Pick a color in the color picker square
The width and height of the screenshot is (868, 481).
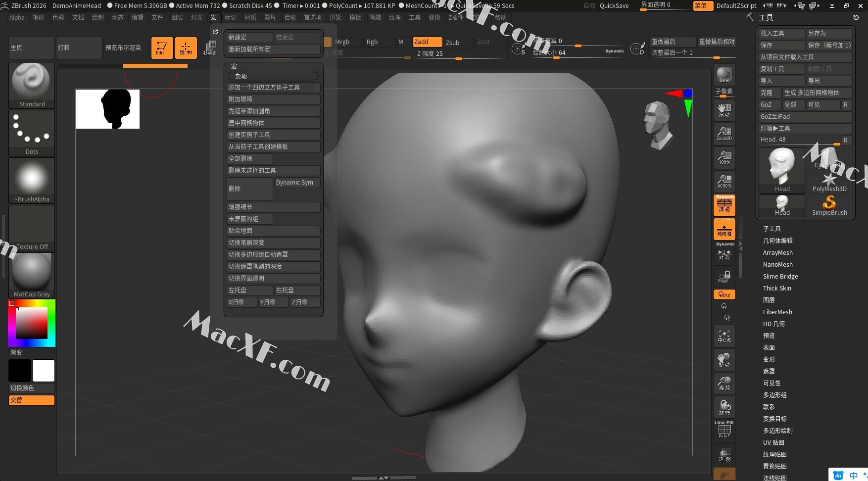pos(32,323)
